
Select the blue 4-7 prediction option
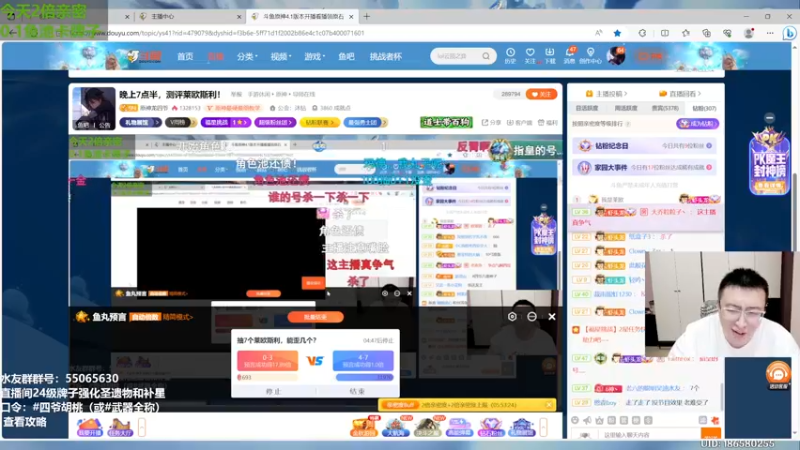363,361
